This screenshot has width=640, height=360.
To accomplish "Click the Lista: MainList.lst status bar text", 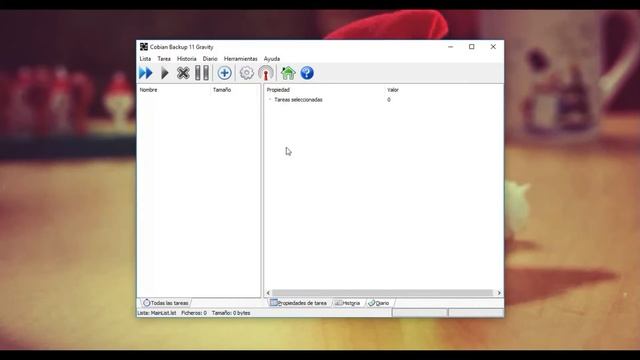I will pos(157,313).
